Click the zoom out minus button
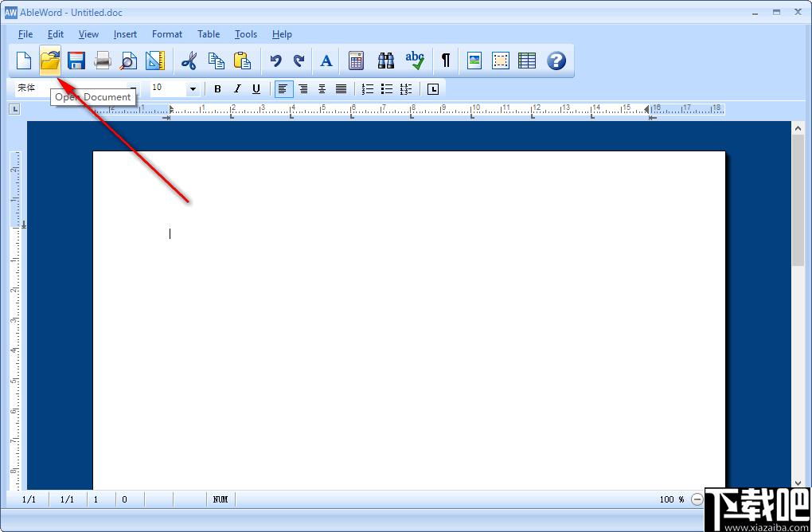812x532 pixels. [x=697, y=499]
